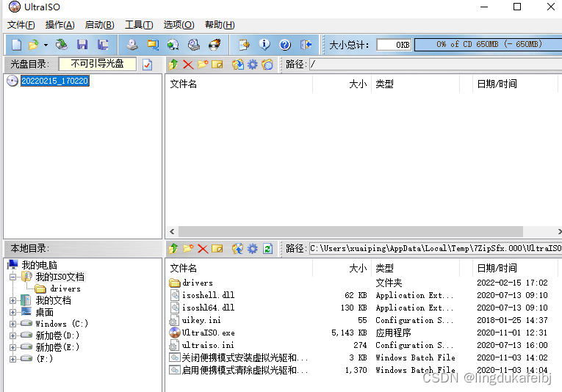Image resolution: width=562 pixels, height=392 pixels.
Task: Open the 文件(F) menu
Action: (21, 25)
